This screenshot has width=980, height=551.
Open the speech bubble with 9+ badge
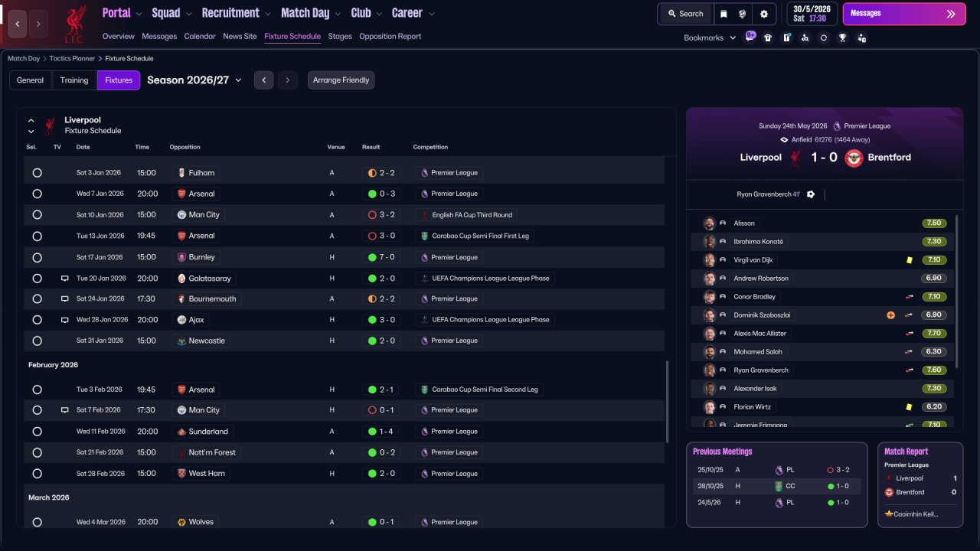click(750, 37)
